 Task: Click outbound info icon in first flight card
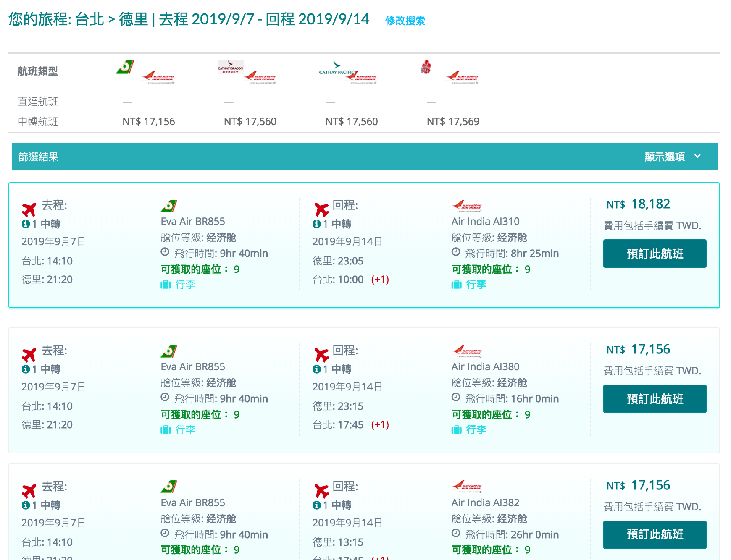pos(26,224)
